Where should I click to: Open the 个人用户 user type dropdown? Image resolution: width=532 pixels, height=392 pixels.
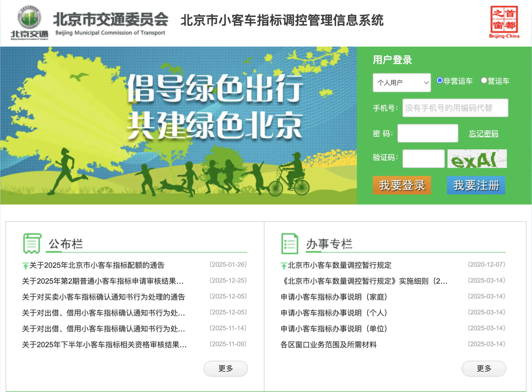(402, 83)
